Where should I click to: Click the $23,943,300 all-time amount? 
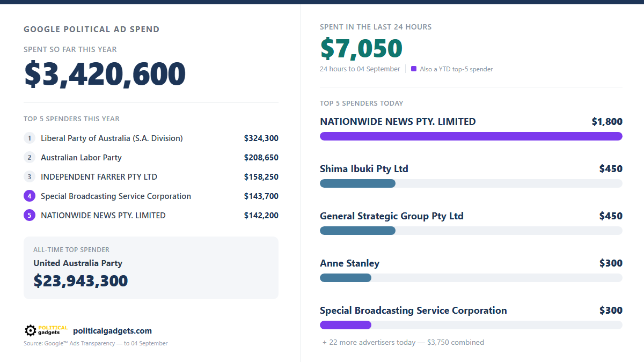click(80, 281)
